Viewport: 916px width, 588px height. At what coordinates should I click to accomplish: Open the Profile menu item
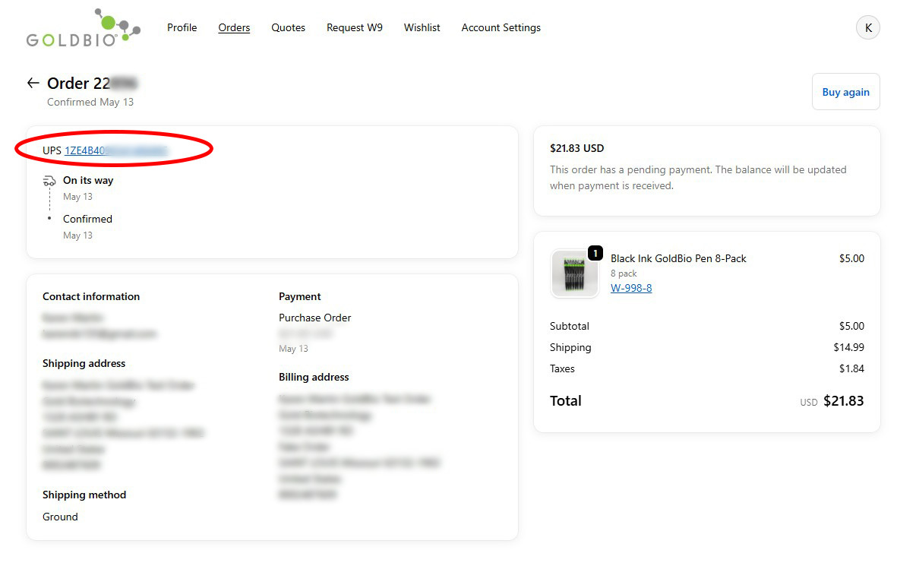(182, 27)
